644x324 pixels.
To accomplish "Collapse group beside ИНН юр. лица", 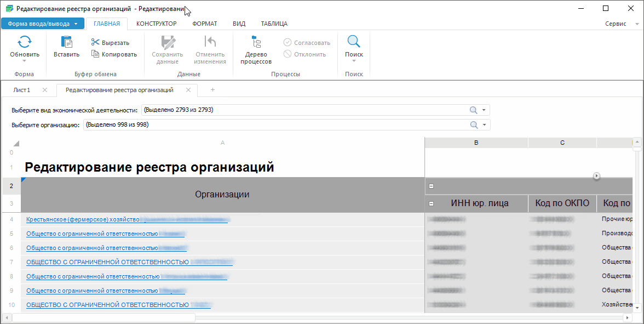I will coord(432,203).
